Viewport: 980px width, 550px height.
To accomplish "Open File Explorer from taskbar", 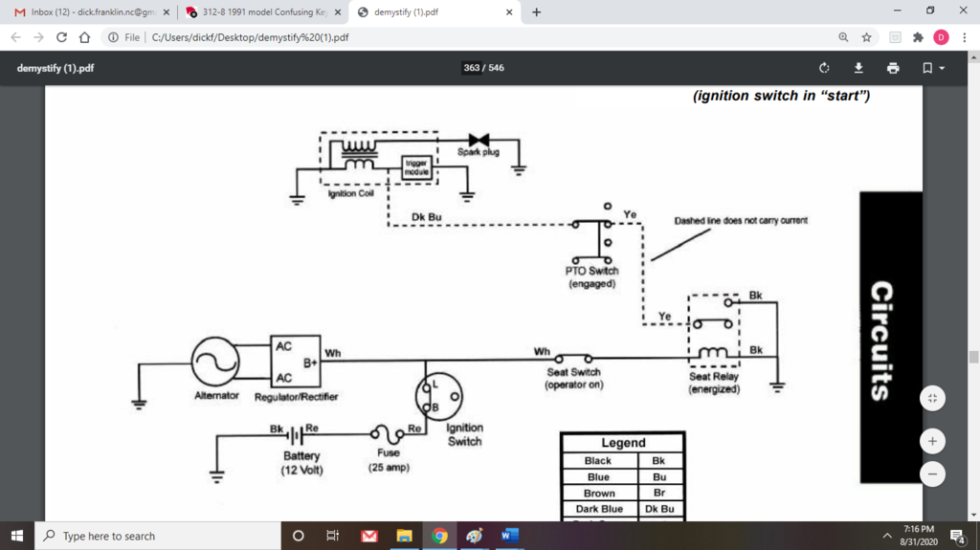I will [x=405, y=536].
